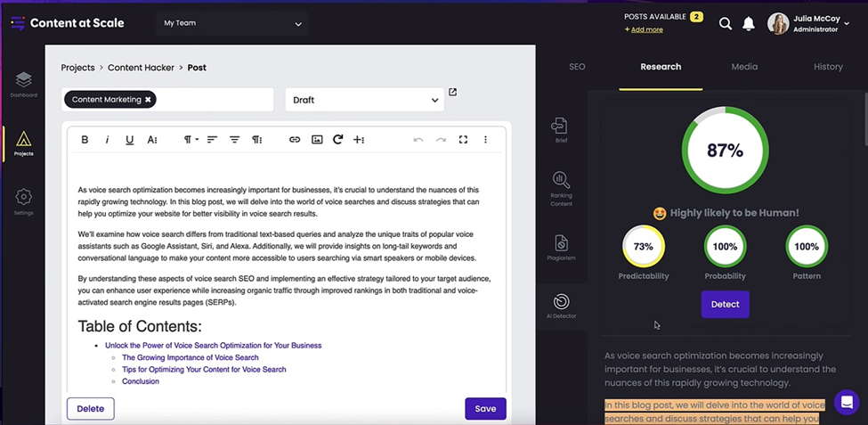
Task: Open the Plagiarism checker panel
Action: 561,247
